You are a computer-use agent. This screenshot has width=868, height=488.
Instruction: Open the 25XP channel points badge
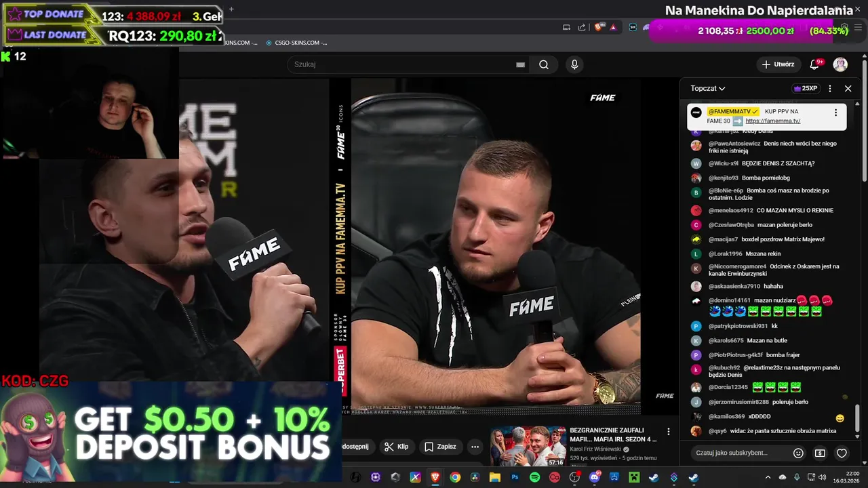[x=805, y=88]
